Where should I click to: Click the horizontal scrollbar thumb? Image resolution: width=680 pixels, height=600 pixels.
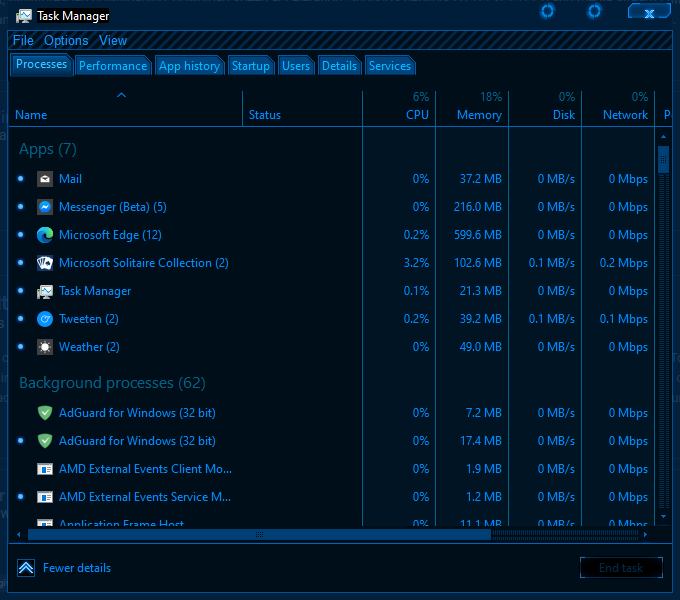[x=259, y=535]
